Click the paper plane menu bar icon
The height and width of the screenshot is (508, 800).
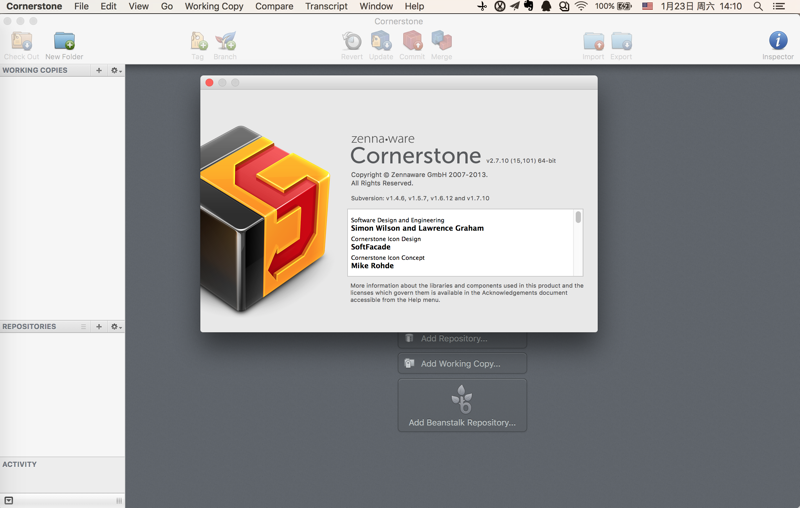coord(514,6)
